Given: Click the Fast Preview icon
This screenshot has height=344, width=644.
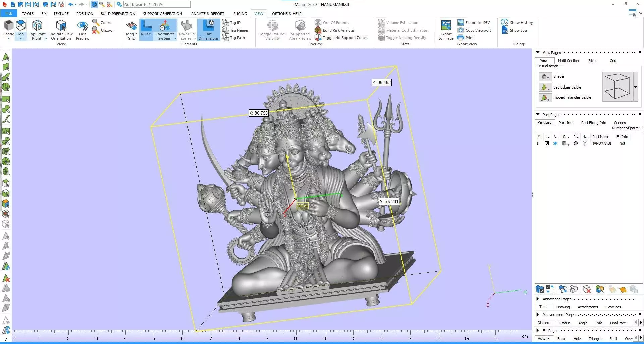Looking at the screenshot, I should pyautogui.click(x=83, y=25).
